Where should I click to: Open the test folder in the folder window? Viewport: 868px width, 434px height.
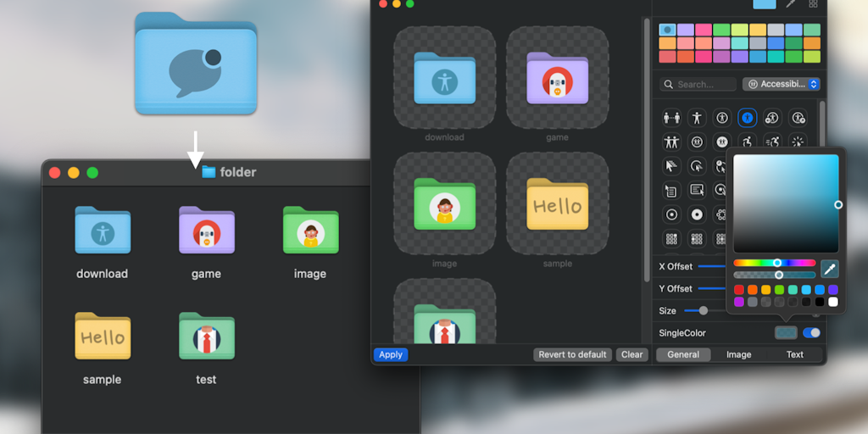click(207, 336)
